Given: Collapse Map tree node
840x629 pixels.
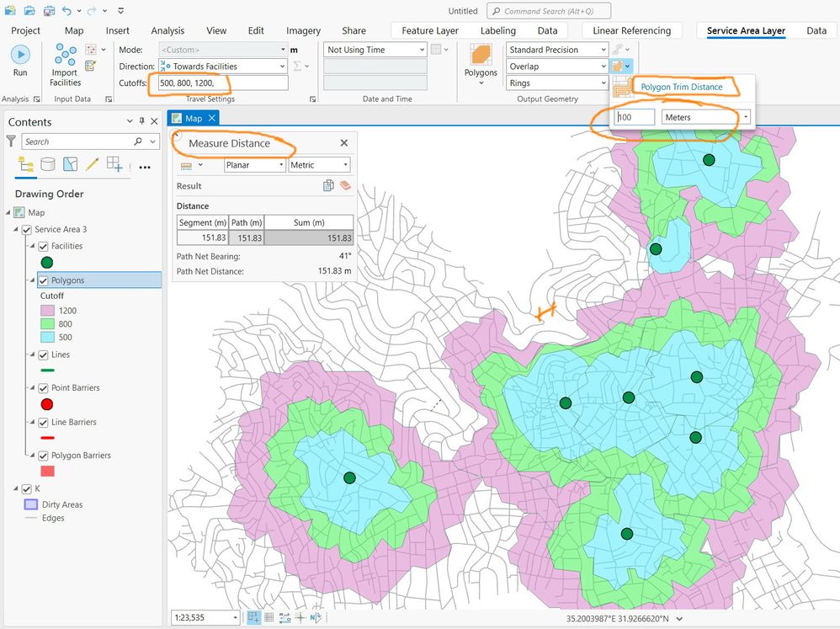Looking at the screenshot, I should tap(8, 213).
